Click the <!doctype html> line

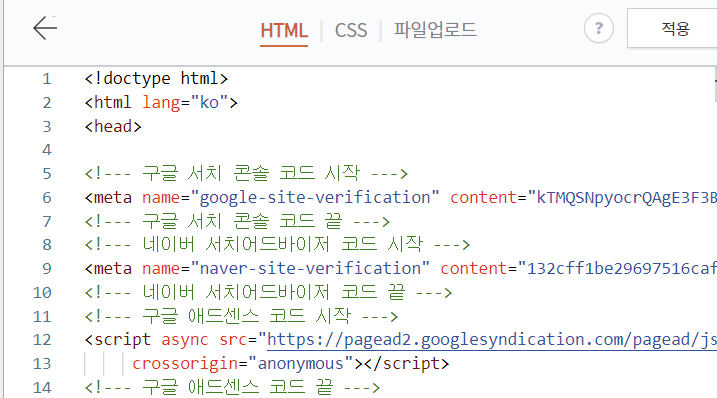[156, 79]
